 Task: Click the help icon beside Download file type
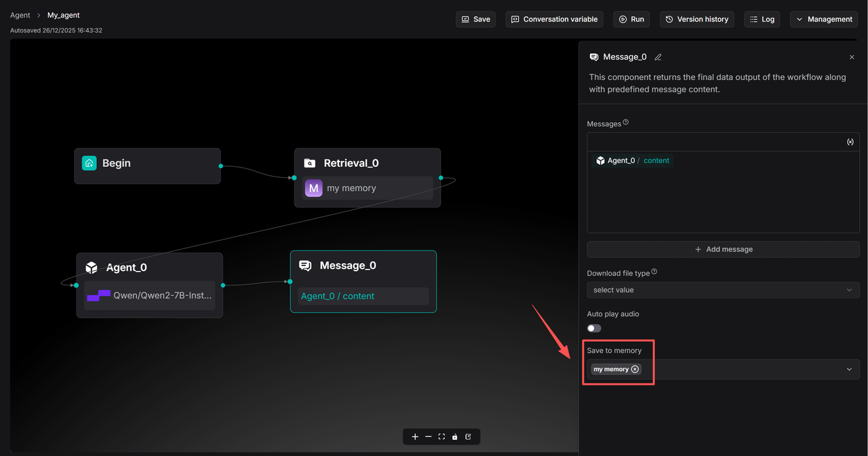click(654, 272)
